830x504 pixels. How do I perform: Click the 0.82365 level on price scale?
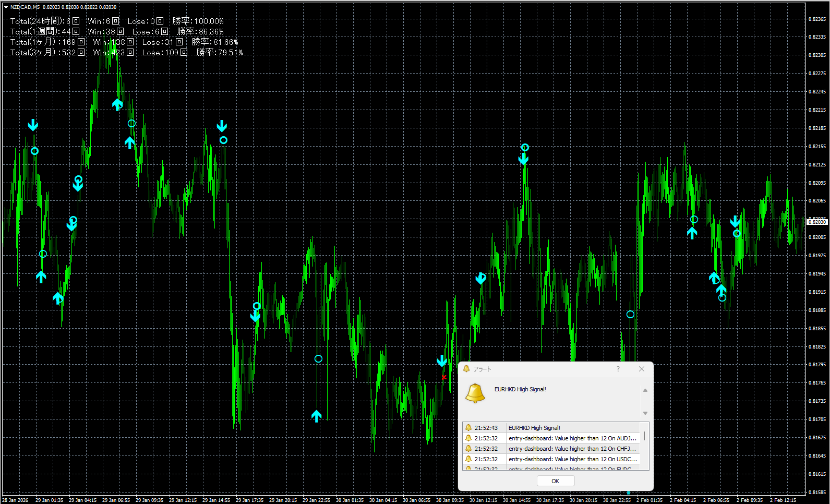coord(817,19)
